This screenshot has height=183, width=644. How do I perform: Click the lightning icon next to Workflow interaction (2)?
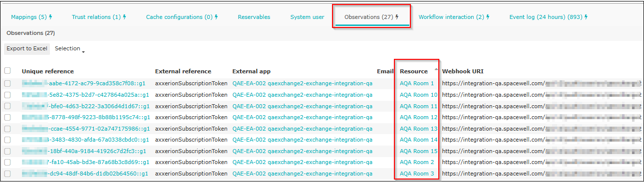[488, 17]
